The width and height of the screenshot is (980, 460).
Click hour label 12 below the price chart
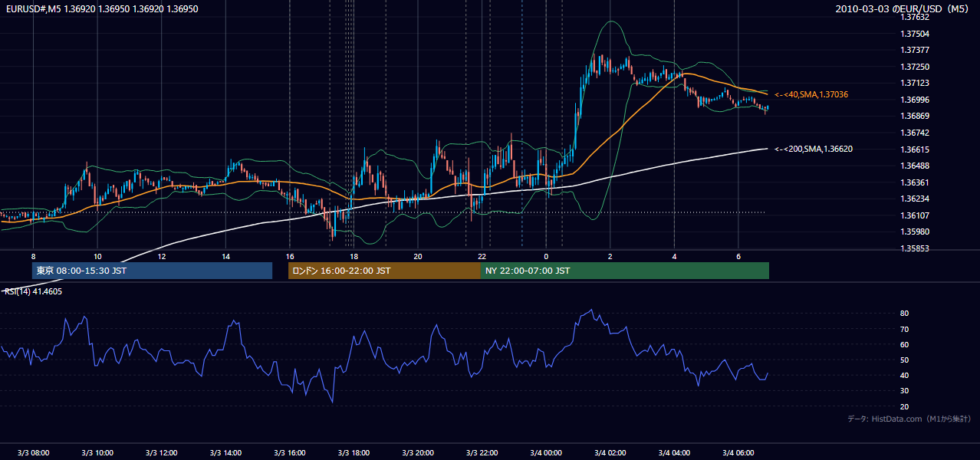161,256
